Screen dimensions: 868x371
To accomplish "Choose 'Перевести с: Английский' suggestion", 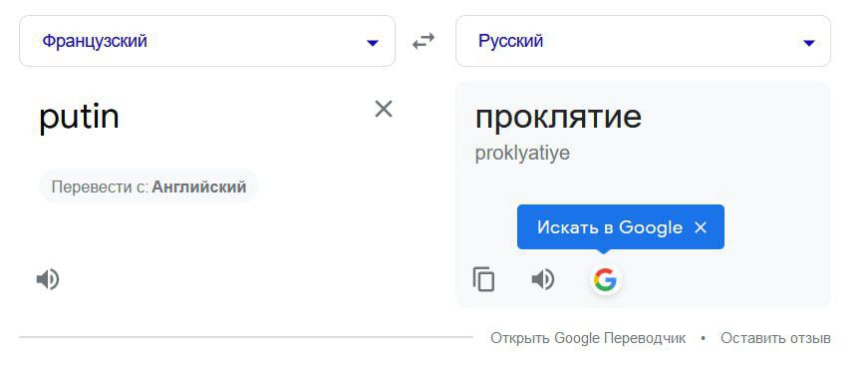I will (148, 186).
